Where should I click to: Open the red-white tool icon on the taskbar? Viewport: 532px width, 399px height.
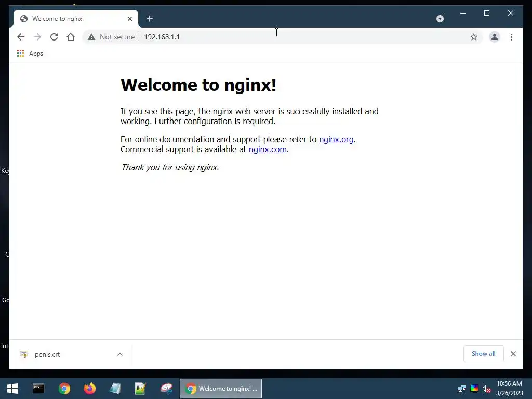pos(166,389)
